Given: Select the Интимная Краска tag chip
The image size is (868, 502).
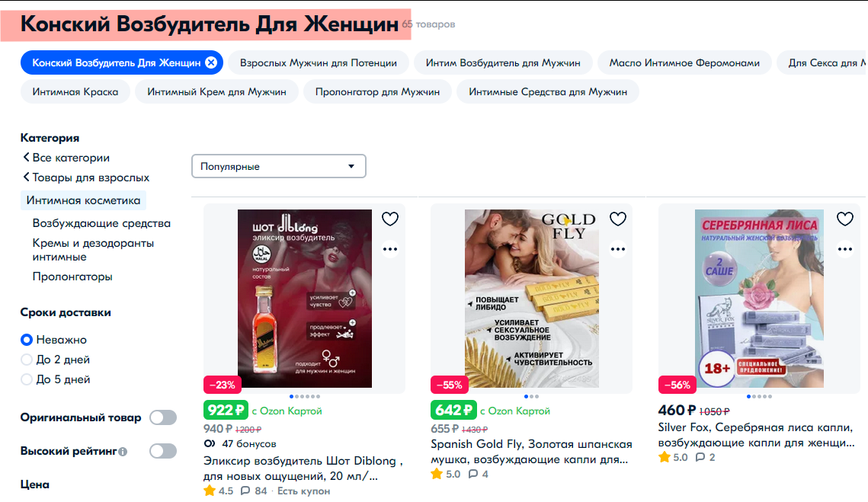Looking at the screenshot, I should pyautogui.click(x=75, y=92).
